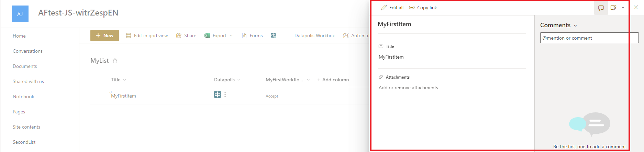The height and width of the screenshot is (152, 644).
Task: Toggle the comments pane icon
Action: coord(601,8)
